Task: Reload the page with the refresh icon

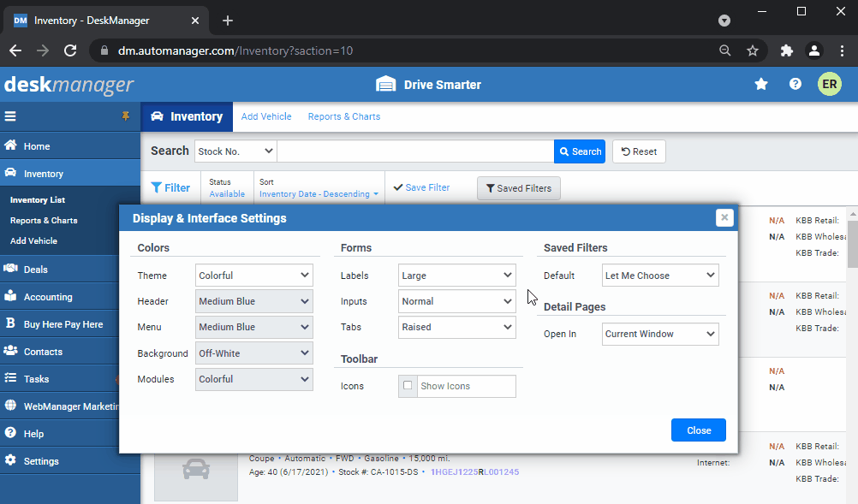Action: [70, 50]
